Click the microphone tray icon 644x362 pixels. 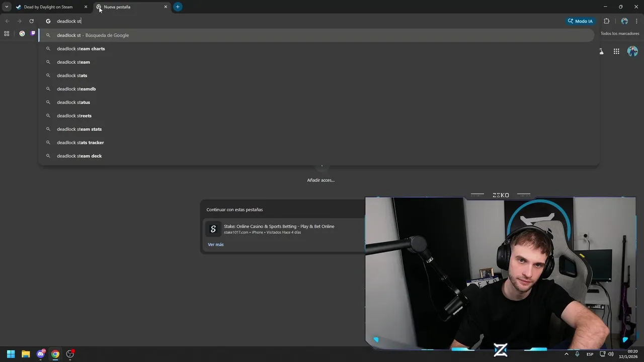[577, 354]
